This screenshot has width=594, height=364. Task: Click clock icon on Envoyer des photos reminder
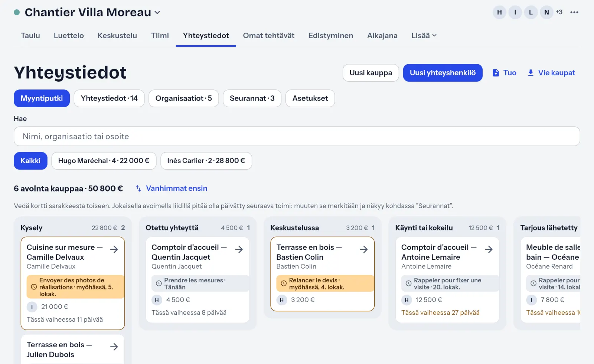pyautogui.click(x=34, y=287)
